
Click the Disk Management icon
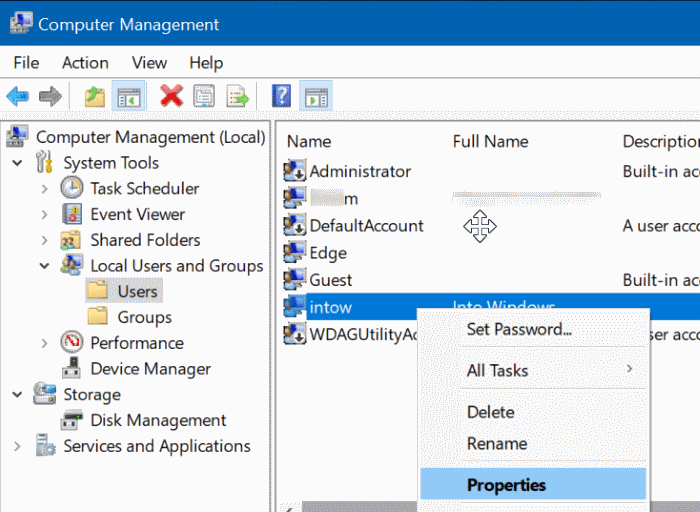71,420
